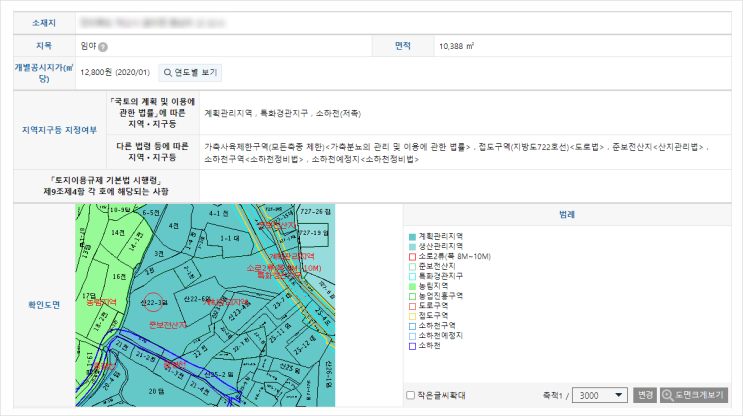This screenshot has height=416, width=743.
Task: Enable the 작은글씨확대 checkbox
Action: (411, 395)
